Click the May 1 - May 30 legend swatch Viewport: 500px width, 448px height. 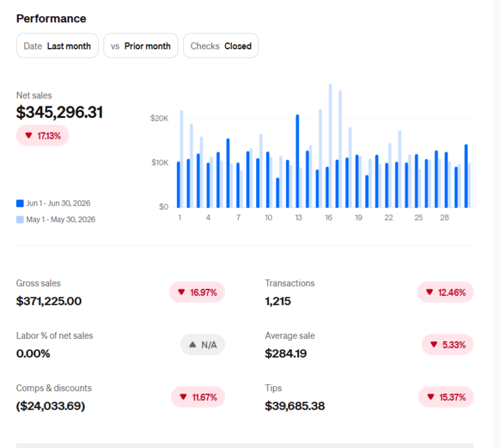(19, 219)
